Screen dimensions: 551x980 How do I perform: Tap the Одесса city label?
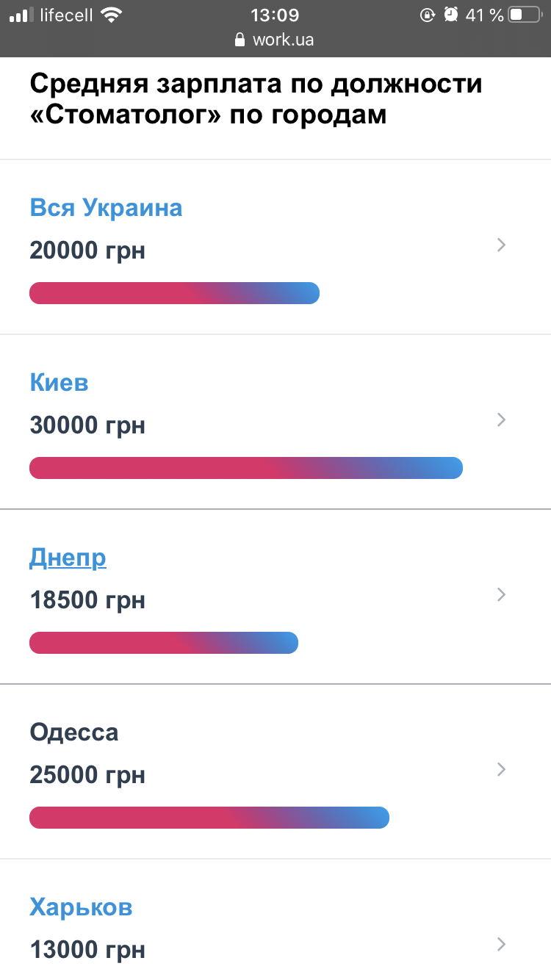pos(73,732)
